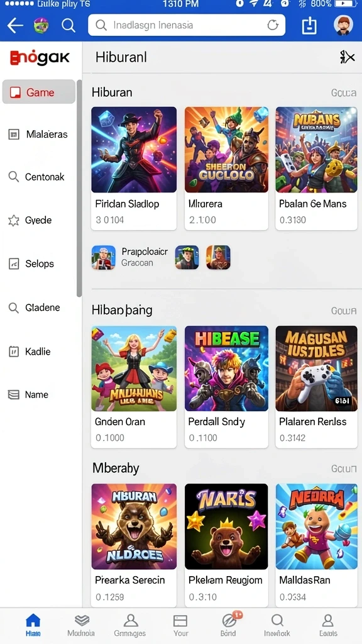This screenshot has height=644, width=362.
Task: Click the Gouua link beside Hiburan
Action: (344, 93)
